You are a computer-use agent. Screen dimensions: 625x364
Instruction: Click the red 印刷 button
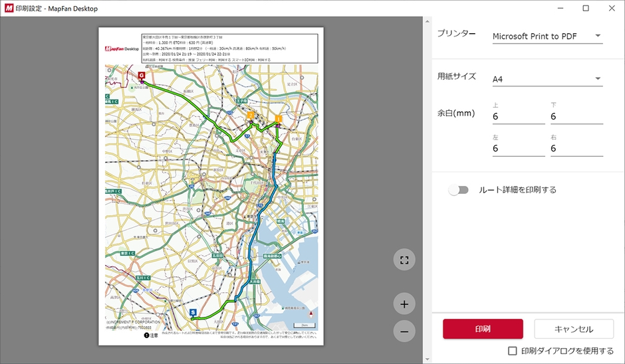tap(483, 329)
